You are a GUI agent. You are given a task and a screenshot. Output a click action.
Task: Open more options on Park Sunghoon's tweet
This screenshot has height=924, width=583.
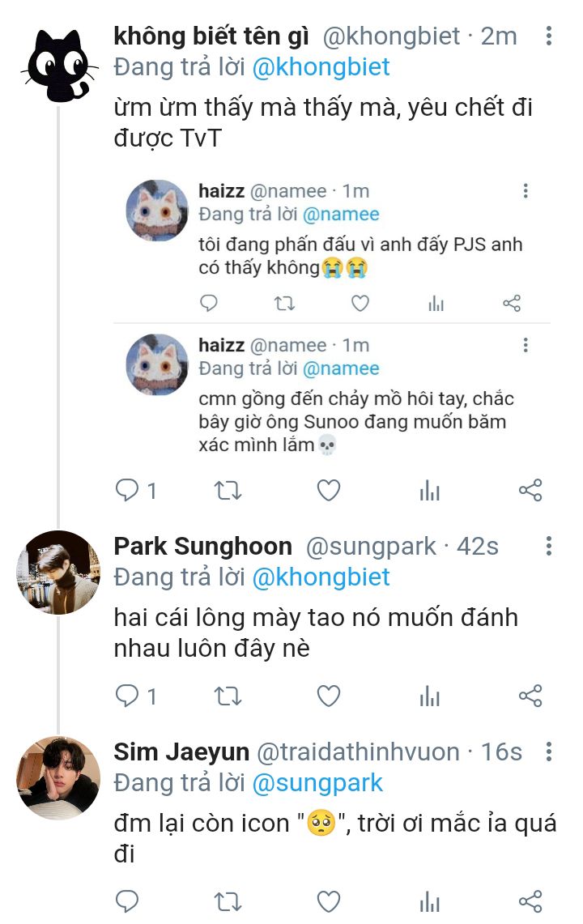click(548, 547)
